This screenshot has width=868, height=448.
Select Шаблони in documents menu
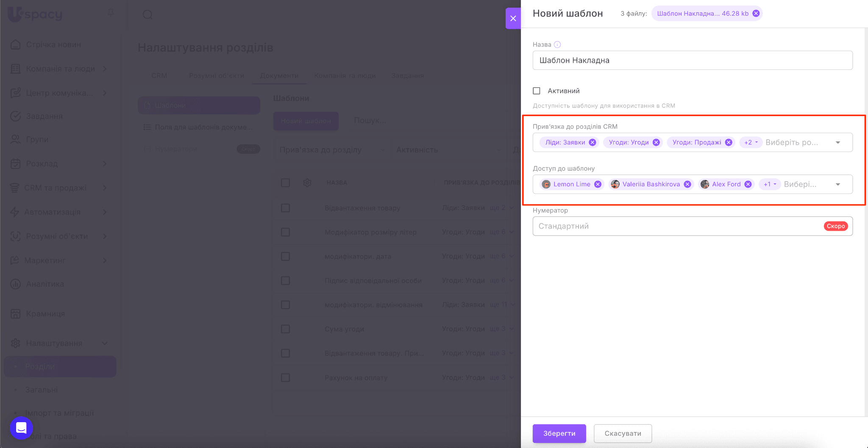pyautogui.click(x=199, y=105)
